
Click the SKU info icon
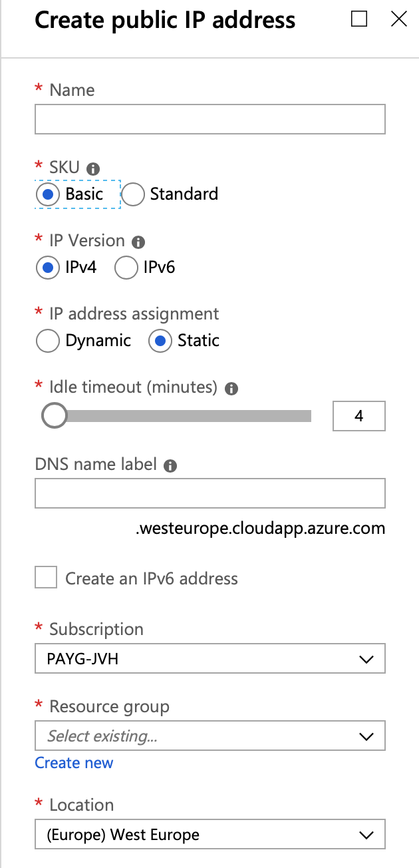click(93, 168)
